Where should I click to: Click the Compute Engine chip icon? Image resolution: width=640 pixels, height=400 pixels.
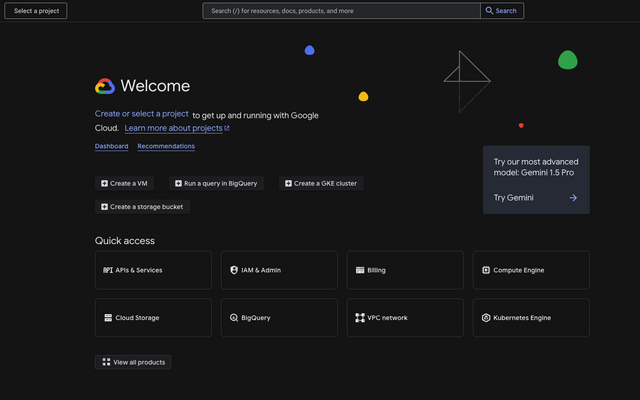(x=486, y=270)
